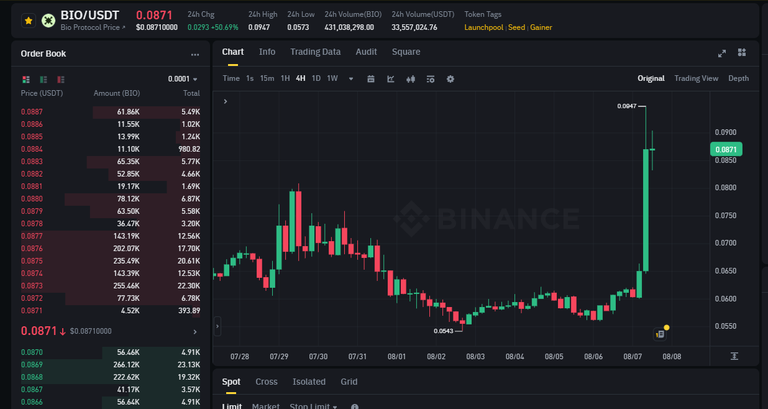Open Order Book more options menu
This screenshot has height=409, width=768.
pos(195,54)
